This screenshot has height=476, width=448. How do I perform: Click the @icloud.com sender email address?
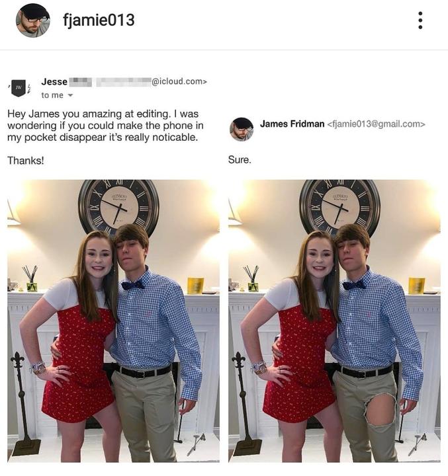tap(179, 81)
